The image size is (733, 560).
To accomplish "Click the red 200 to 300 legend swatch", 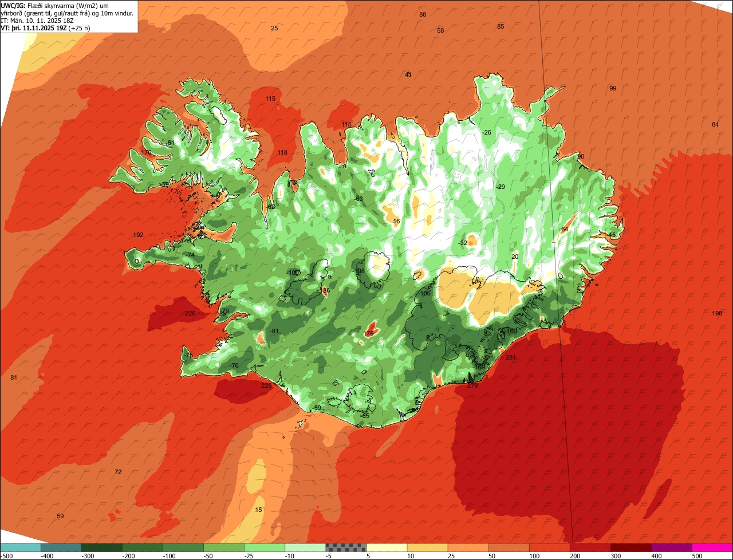I will click(590, 547).
